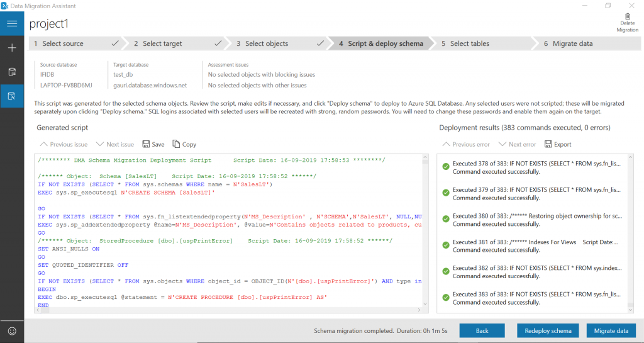Click the CREATE SCHEMA [SalesLT] script line
The width and height of the screenshot is (644, 343).
pyautogui.click(x=126, y=192)
